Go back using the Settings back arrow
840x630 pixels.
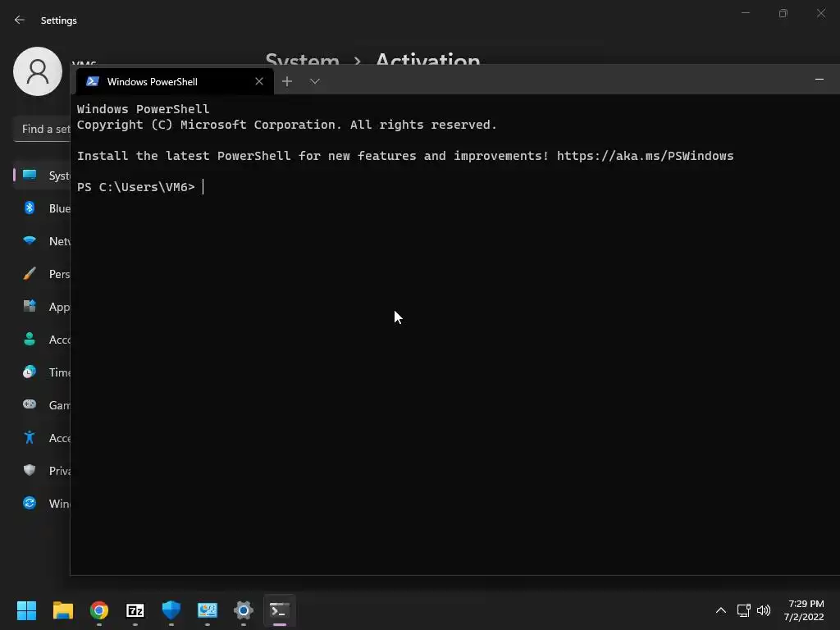(20, 20)
